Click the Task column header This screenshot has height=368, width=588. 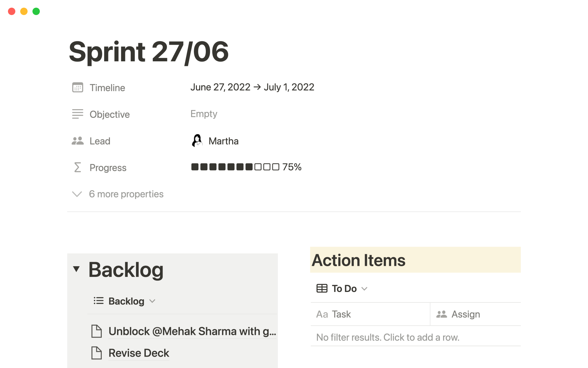341,314
